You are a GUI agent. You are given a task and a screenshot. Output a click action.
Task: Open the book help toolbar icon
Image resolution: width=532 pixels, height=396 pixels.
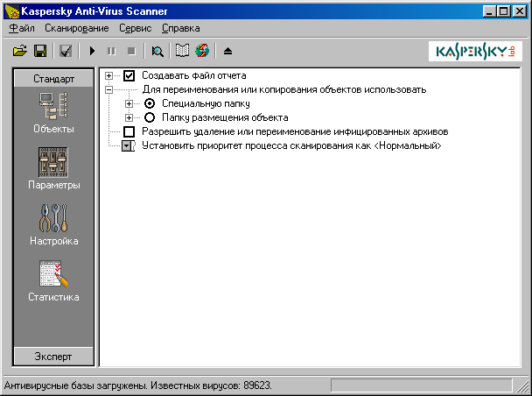pos(182,51)
